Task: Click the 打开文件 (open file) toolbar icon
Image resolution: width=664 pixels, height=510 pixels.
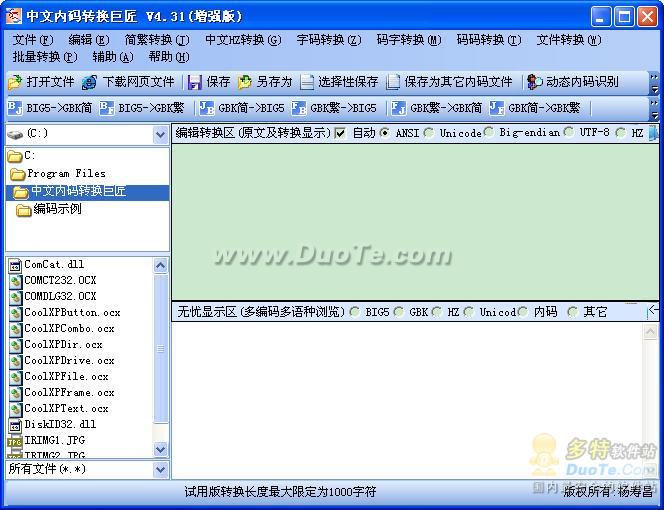Action: [17, 82]
